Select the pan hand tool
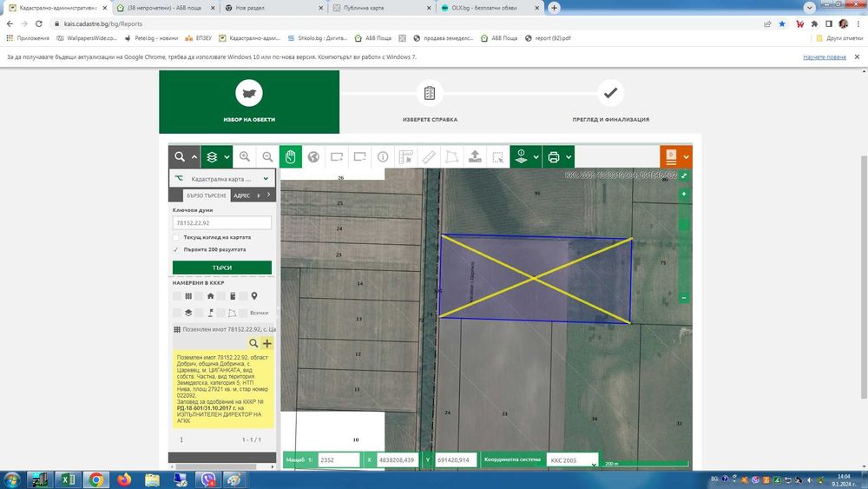868x489 pixels. (x=291, y=156)
